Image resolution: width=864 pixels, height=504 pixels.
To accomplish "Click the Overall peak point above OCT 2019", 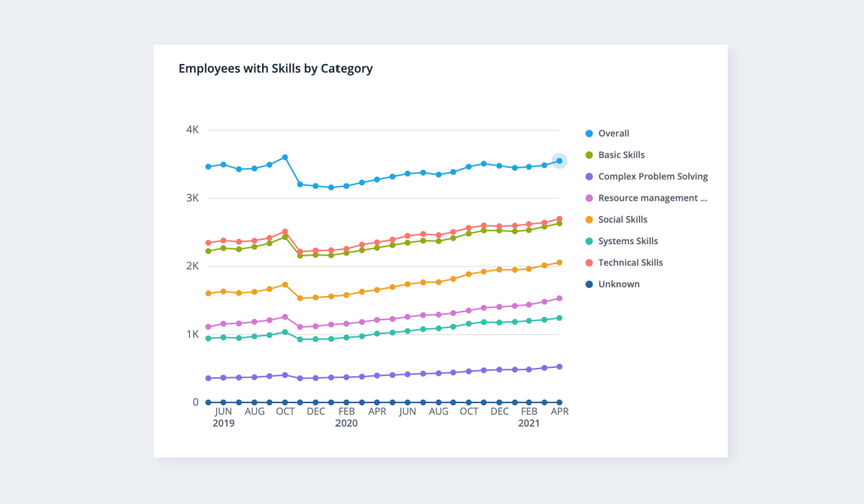I will tap(285, 157).
